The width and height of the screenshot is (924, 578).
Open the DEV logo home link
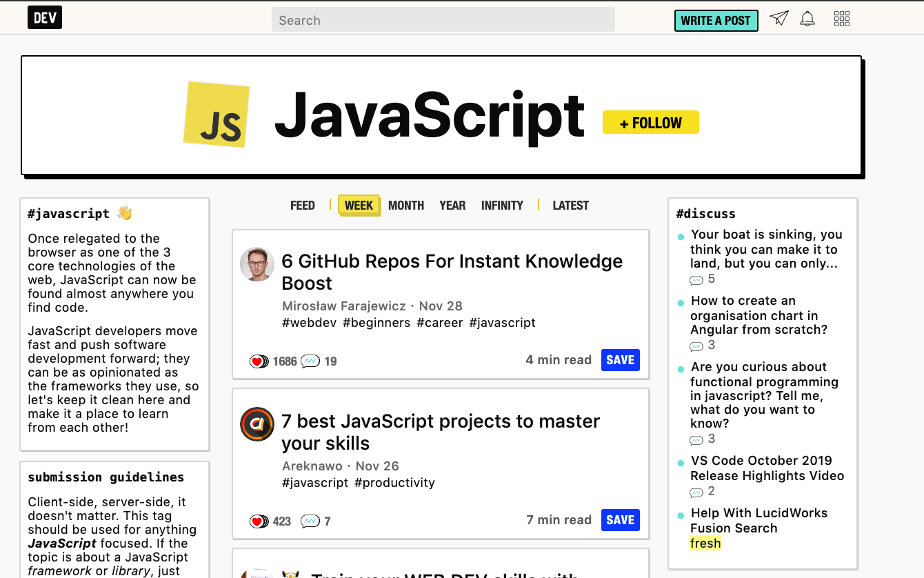pyautogui.click(x=45, y=18)
